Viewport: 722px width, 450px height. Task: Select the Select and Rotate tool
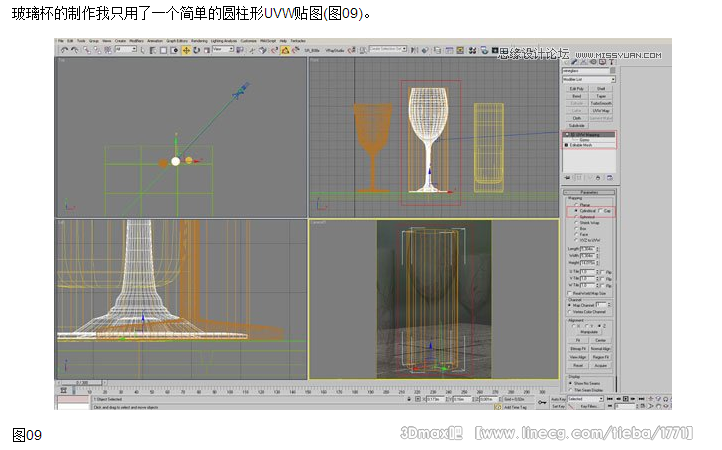coord(197,50)
